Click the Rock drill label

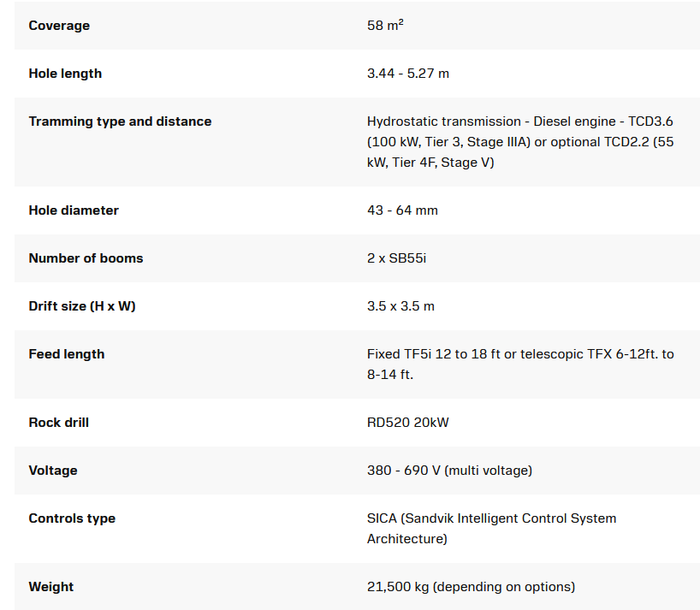tap(59, 423)
